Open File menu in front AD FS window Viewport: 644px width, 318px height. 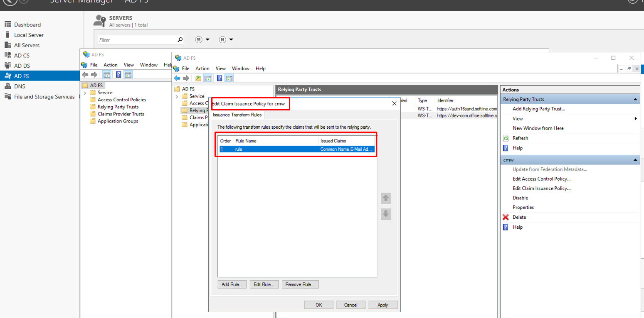[x=186, y=68]
